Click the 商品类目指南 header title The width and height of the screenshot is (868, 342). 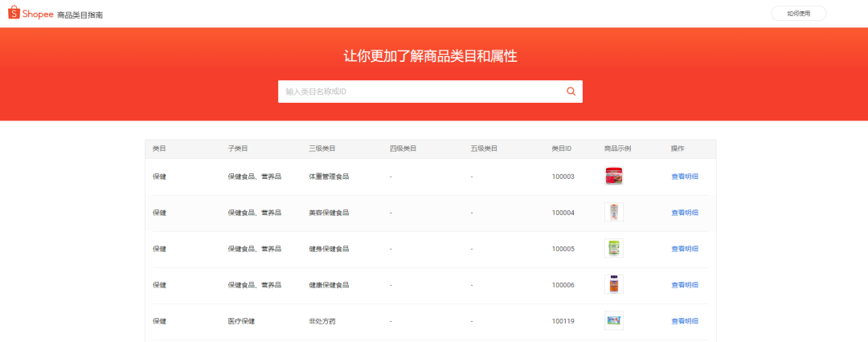point(80,15)
